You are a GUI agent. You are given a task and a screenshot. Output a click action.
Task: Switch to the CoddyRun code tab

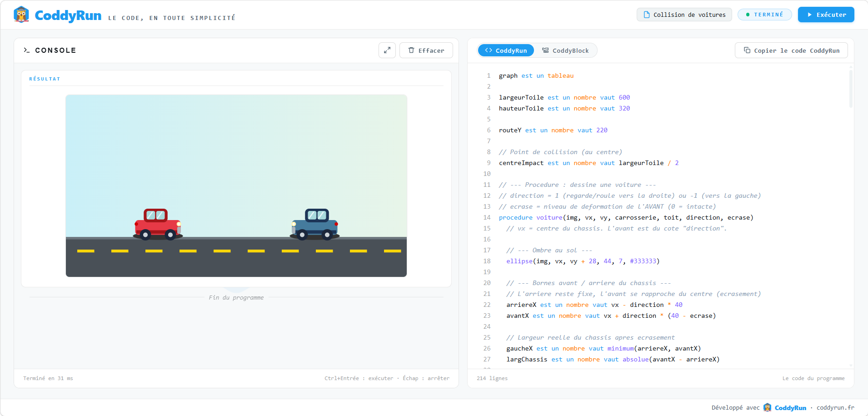[506, 50]
